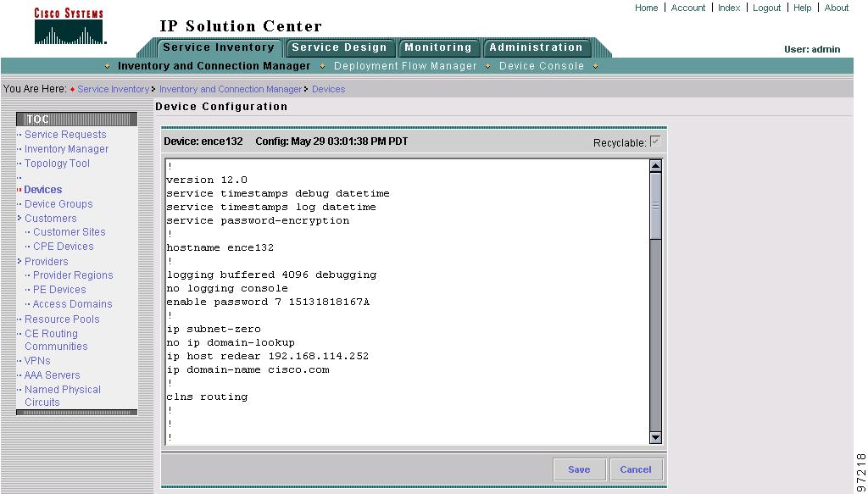This screenshot has width=868, height=494.
Task: Click the config scrollbar up arrow
Action: coord(655,166)
